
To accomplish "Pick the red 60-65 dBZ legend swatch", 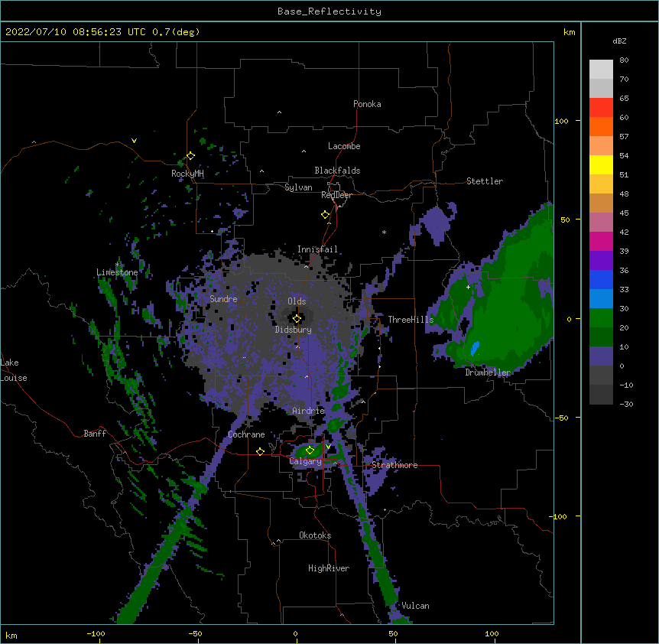I will 601,108.
